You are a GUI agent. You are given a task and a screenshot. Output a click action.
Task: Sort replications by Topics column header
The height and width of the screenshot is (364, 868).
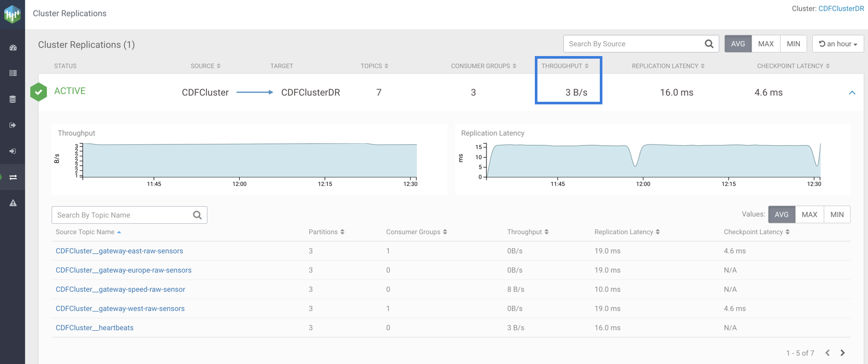[x=374, y=66]
